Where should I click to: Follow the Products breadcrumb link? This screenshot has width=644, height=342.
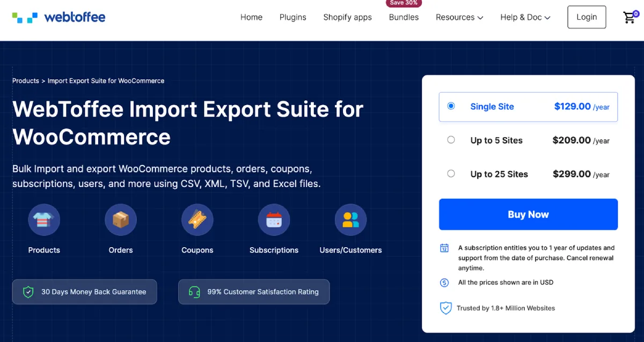tap(26, 81)
